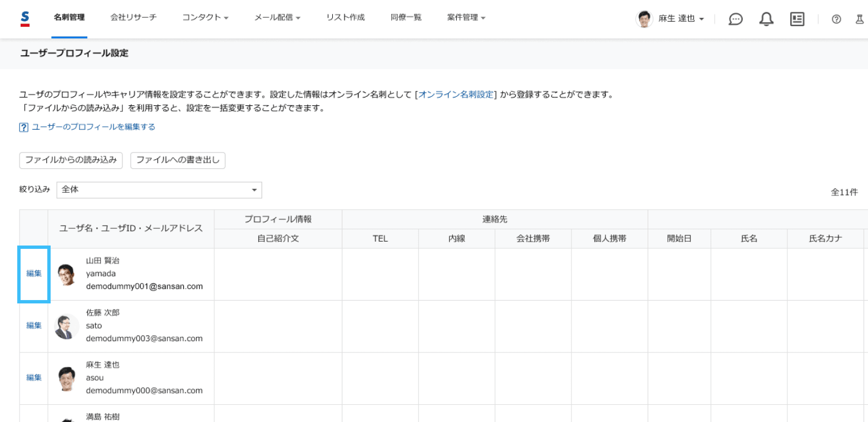Click 山田 賢治's profile photo
This screenshot has width=868, height=422.
67,274
